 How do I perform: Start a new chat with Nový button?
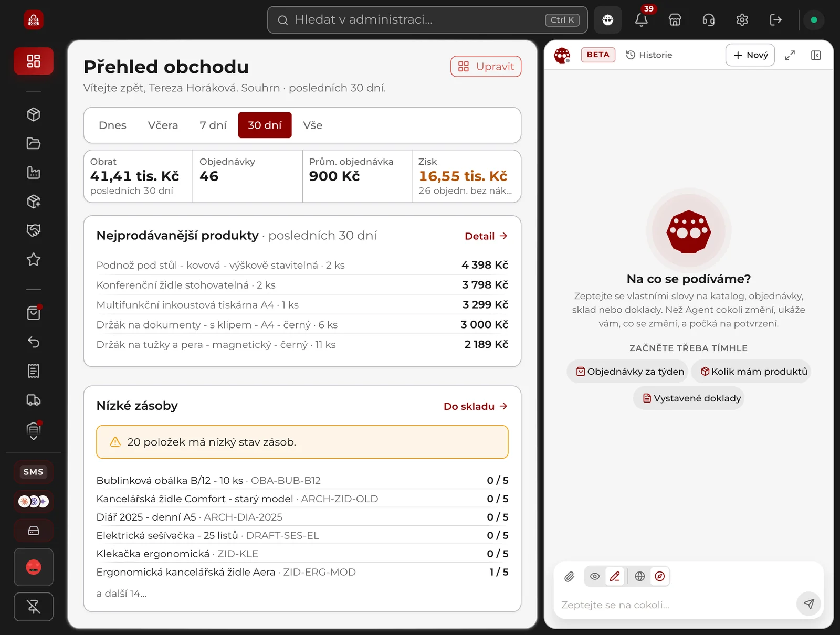(750, 55)
